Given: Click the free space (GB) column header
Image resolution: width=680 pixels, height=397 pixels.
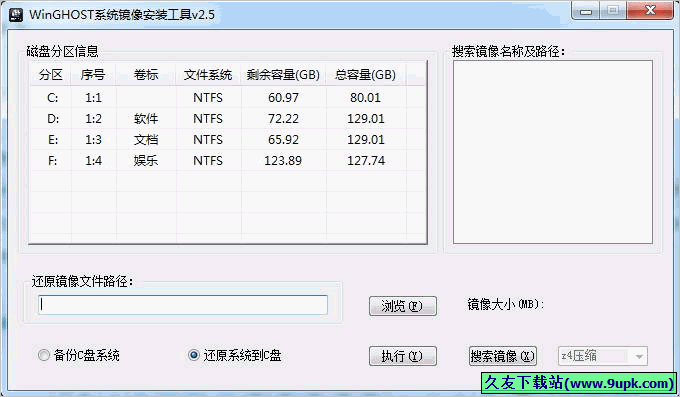Looking at the screenshot, I should click(283, 75).
